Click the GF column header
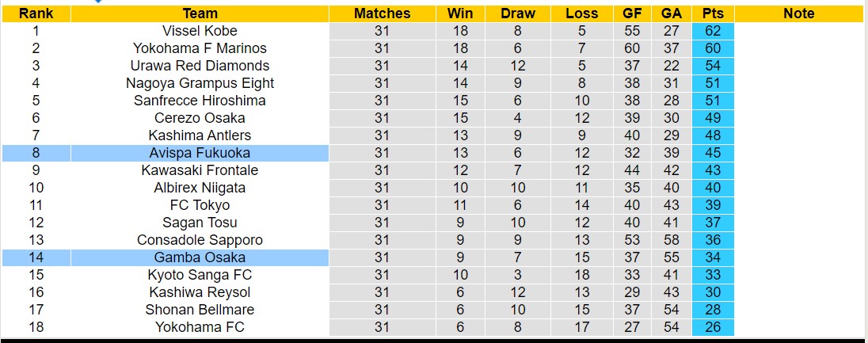 click(631, 13)
